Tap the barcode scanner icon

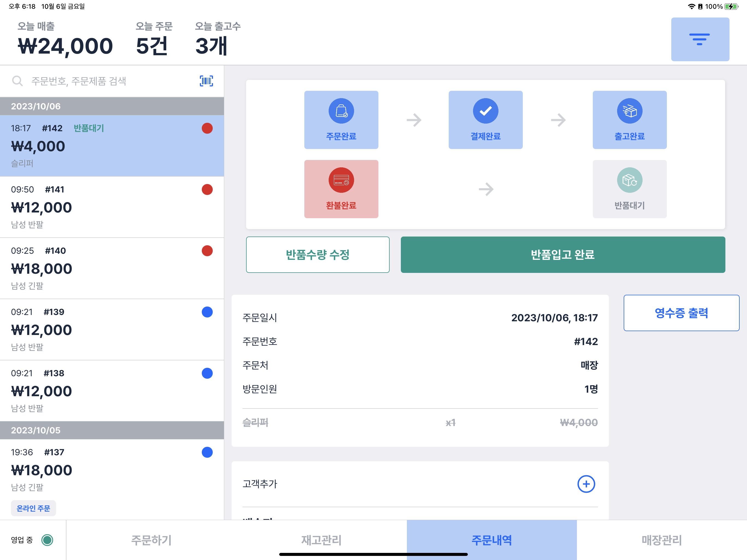[206, 81]
